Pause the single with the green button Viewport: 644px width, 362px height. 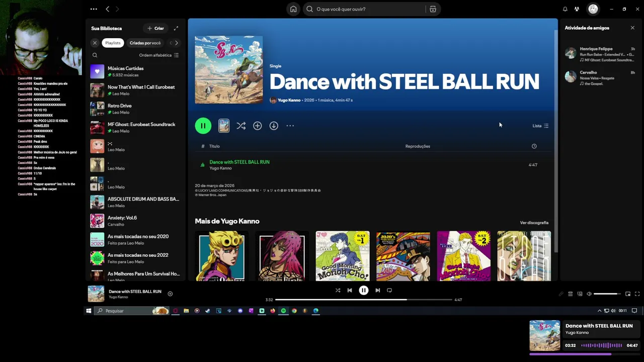(x=203, y=126)
